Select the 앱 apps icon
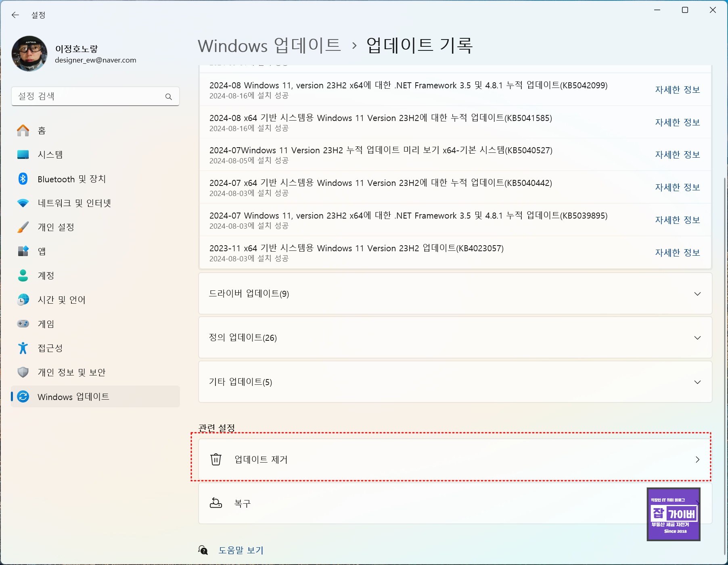Screen dimensions: 728x565 click(23, 251)
